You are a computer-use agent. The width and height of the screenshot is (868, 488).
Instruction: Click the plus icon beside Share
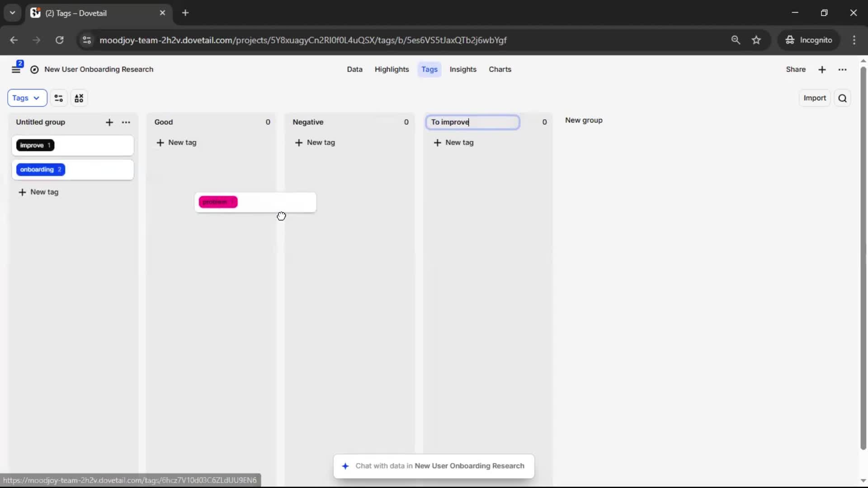pyautogui.click(x=822, y=70)
